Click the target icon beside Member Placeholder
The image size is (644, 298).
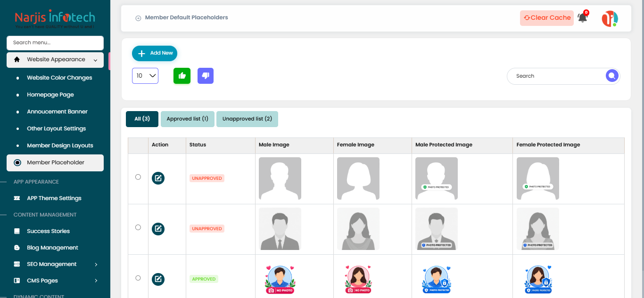(x=17, y=162)
